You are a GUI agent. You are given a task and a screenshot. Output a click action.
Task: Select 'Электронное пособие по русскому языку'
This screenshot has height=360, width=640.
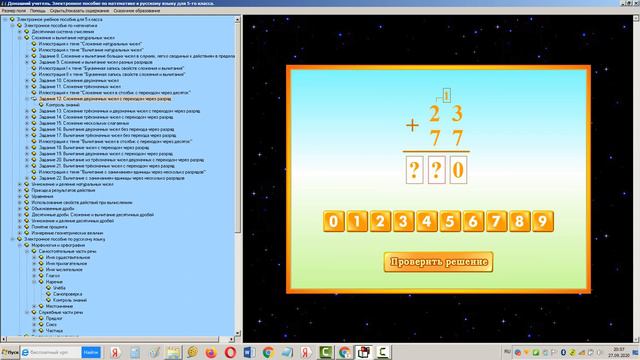coord(64,239)
